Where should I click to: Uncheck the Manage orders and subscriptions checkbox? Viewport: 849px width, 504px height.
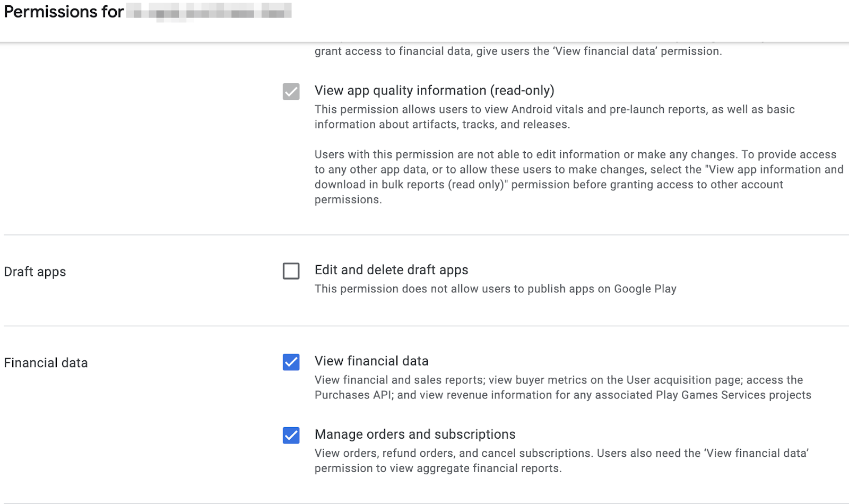pos(291,436)
